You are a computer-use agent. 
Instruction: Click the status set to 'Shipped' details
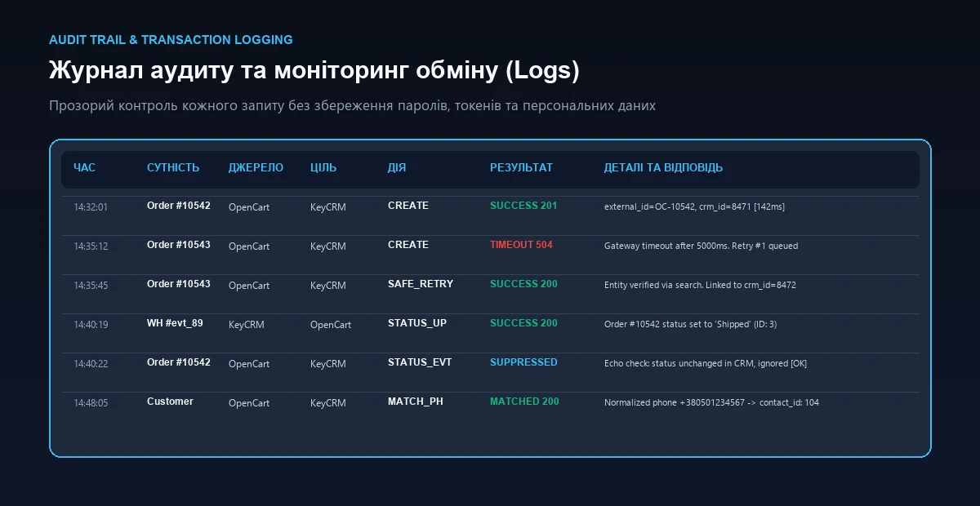point(690,325)
